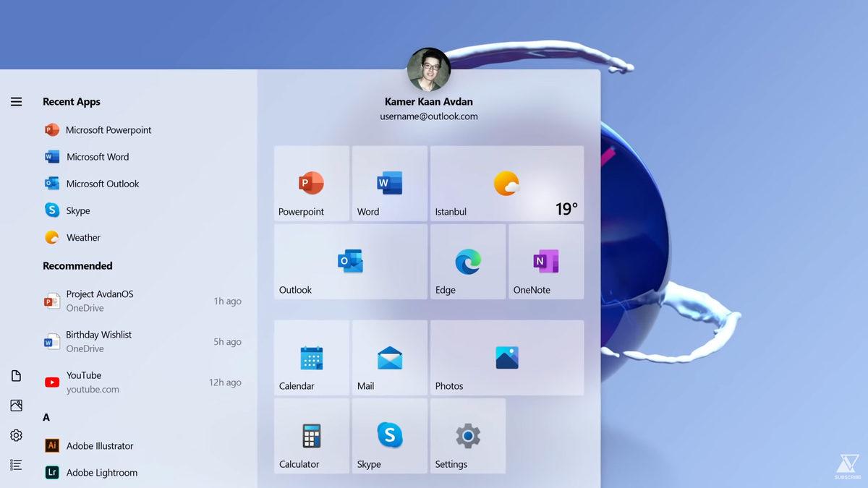Screen dimensions: 868x488
Task: Launch PowerPoint from the app tiles
Action: click(x=311, y=183)
